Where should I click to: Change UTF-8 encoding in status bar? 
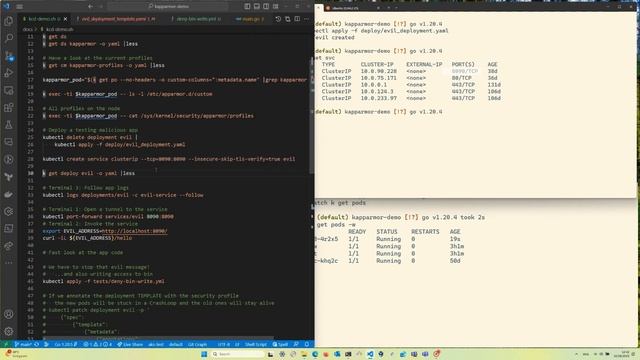223,344
